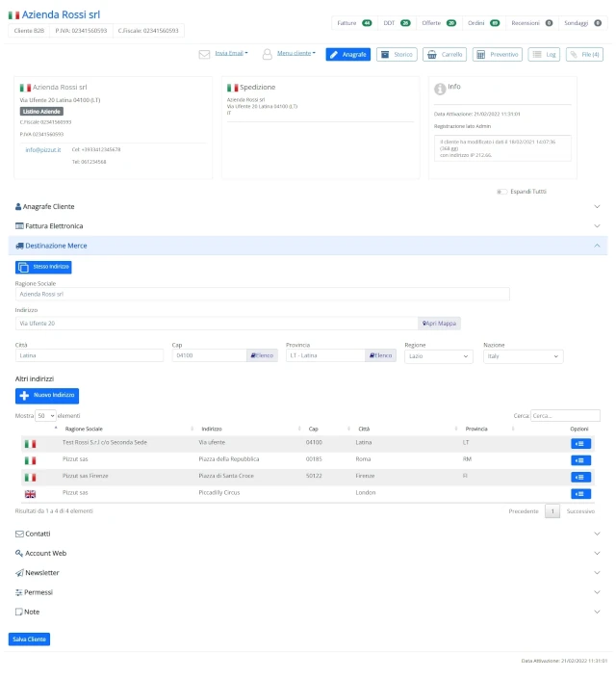Click the info@pizzut.it email link
The image size is (616, 678).
point(43,150)
